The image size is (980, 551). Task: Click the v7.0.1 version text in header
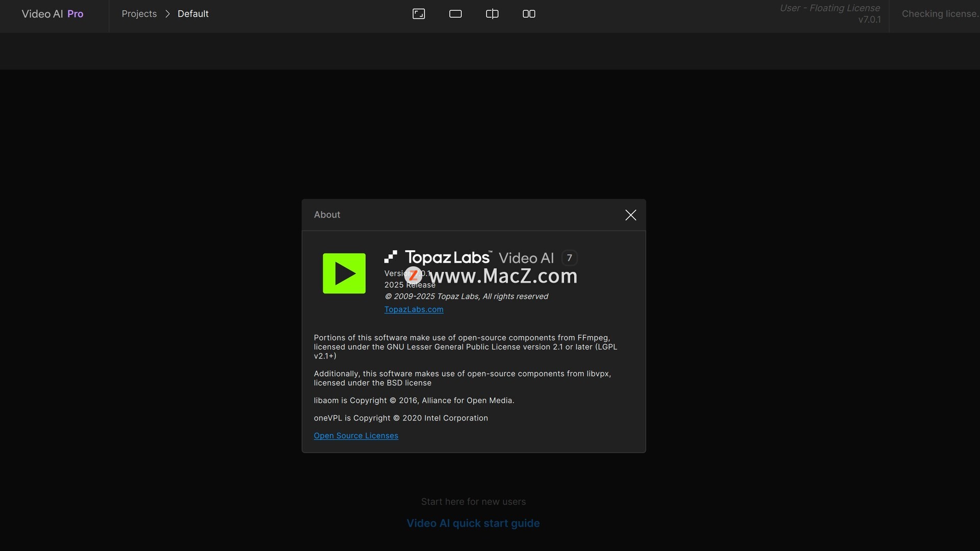(869, 20)
